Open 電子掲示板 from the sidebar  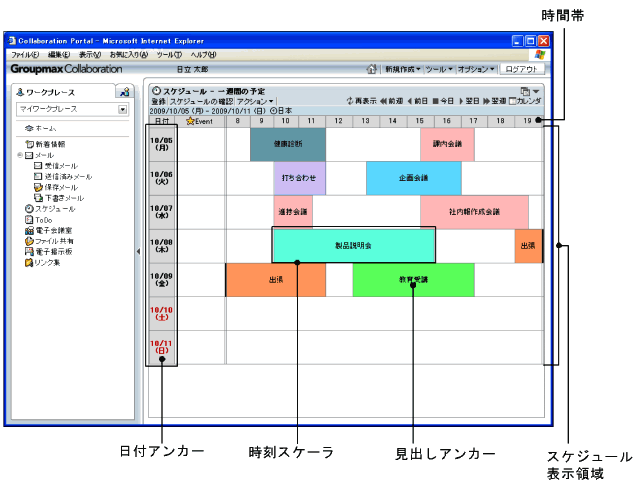click(x=48, y=252)
